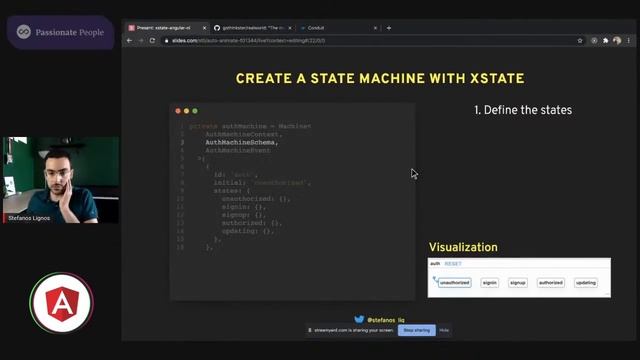
Task: Close the GitHub realworld tab
Action: click(290, 28)
